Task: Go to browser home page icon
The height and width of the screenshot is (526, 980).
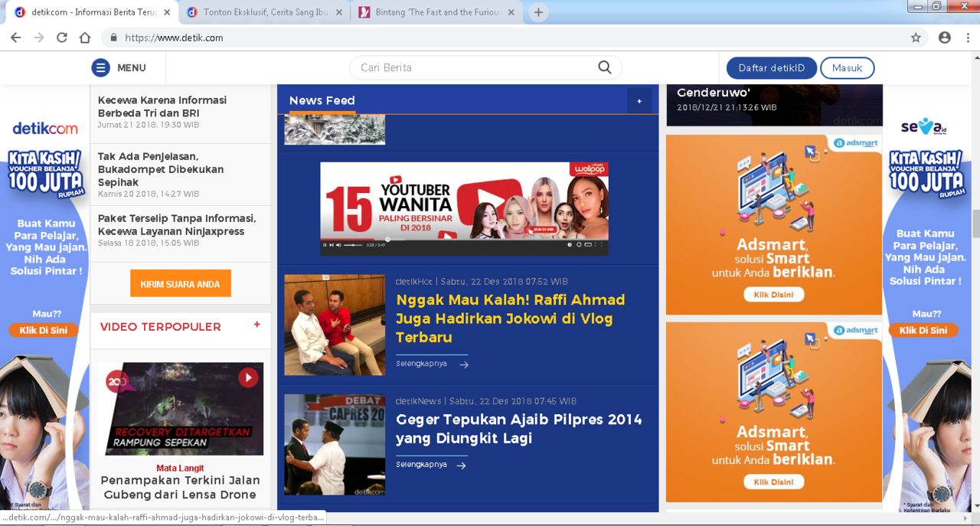Action: [85, 38]
